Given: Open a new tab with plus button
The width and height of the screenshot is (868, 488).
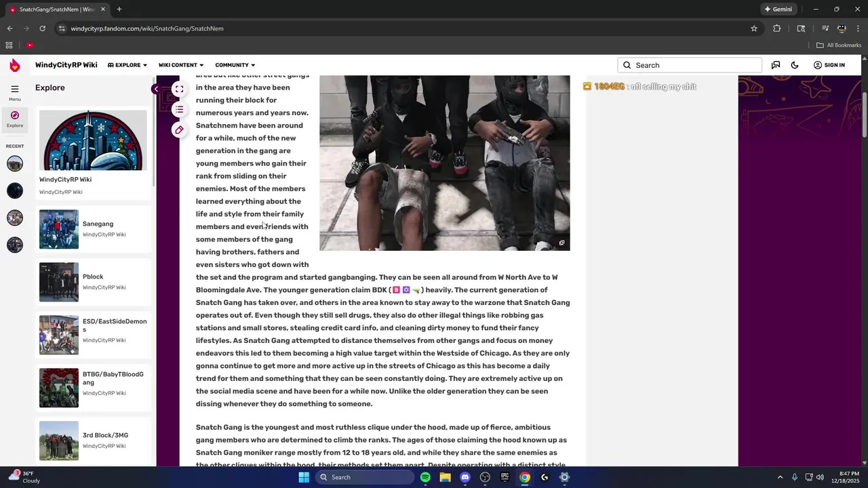Looking at the screenshot, I should 119,9.
